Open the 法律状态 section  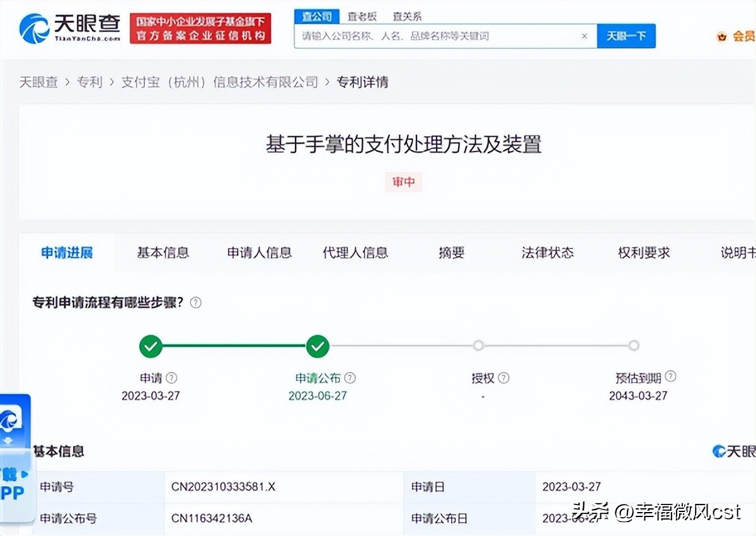(547, 252)
